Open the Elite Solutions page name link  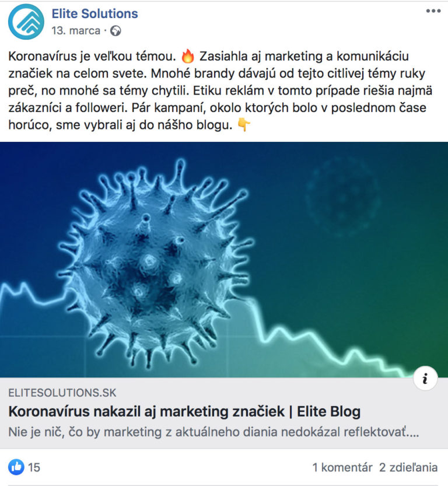(94, 13)
